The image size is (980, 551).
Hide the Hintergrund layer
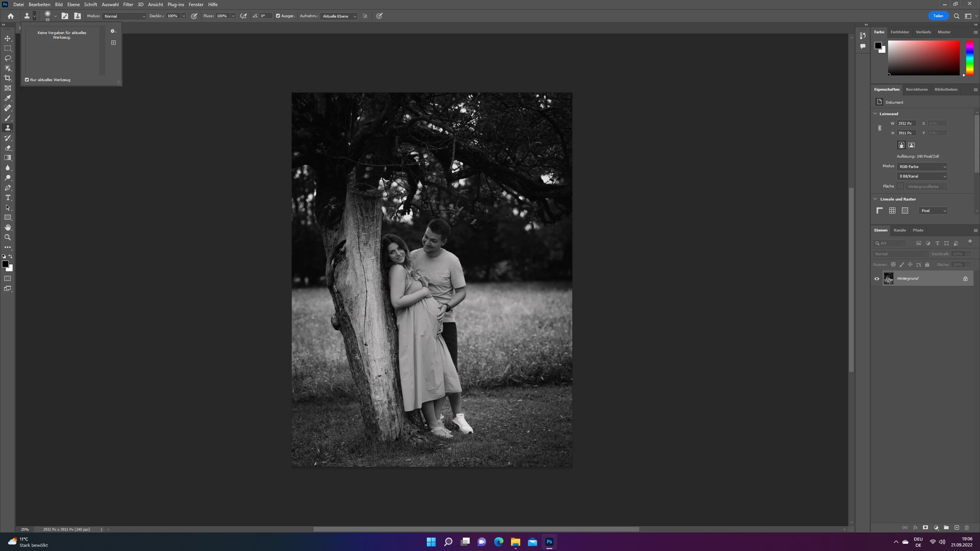pyautogui.click(x=877, y=279)
